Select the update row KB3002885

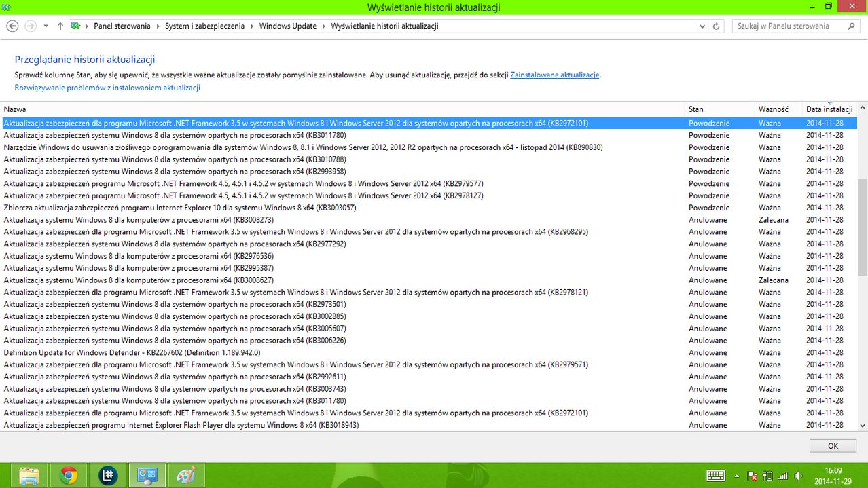(429, 316)
